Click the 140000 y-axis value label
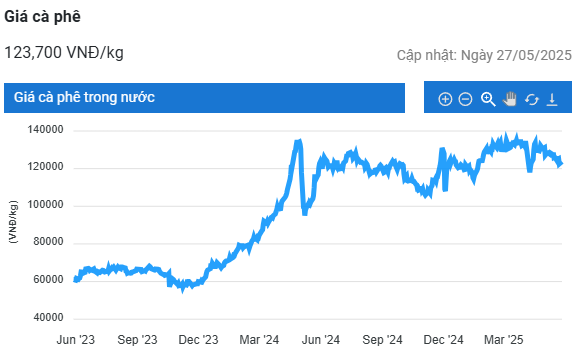Viewport: 584px width, 363px height. 45,130
